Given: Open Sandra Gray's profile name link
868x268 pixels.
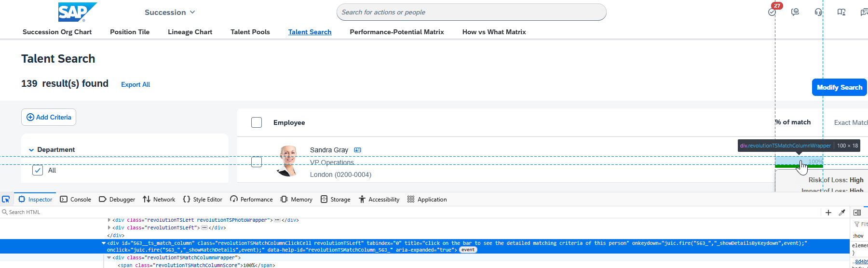Looking at the screenshot, I should click(x=329, y=150).
